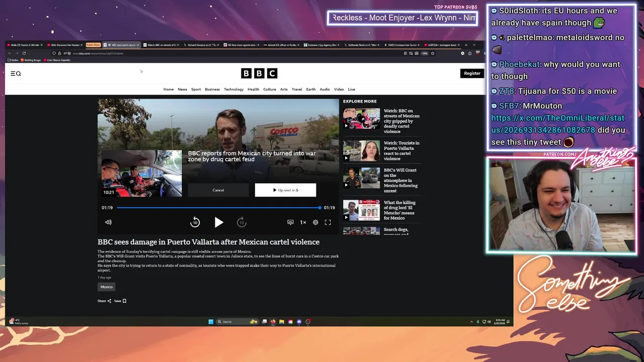644x362 pixels.
Task: Play the BBC video
Action: (x=218, y=222)
